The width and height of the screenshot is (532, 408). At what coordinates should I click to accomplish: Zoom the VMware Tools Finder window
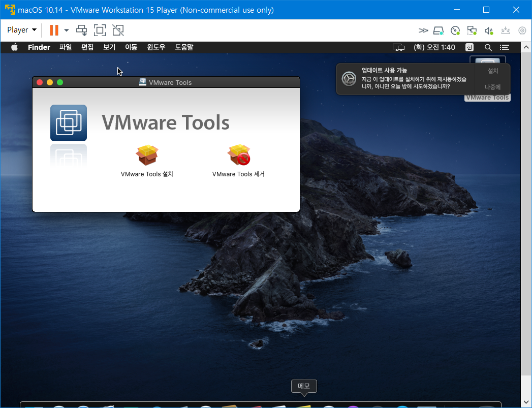tap(60, 82)
